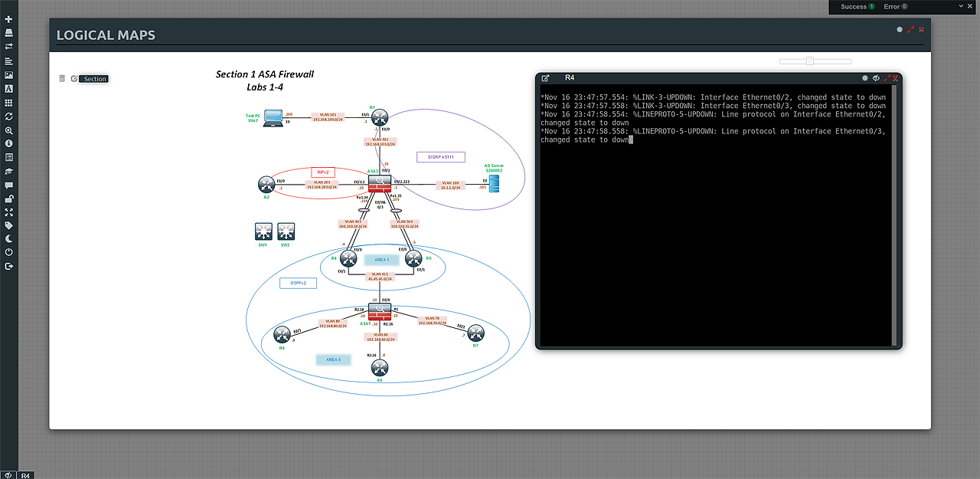
Task: Select the R4 tab in bottom taskbar
Action: click(26, 475)
